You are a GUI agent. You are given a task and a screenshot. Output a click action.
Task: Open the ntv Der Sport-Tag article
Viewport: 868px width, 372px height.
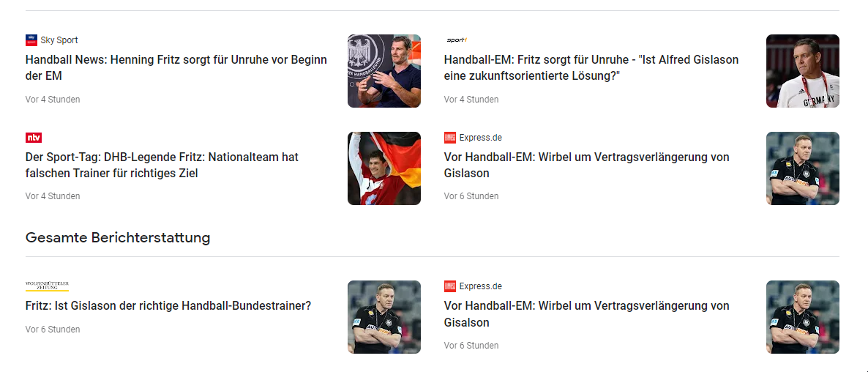162,165
